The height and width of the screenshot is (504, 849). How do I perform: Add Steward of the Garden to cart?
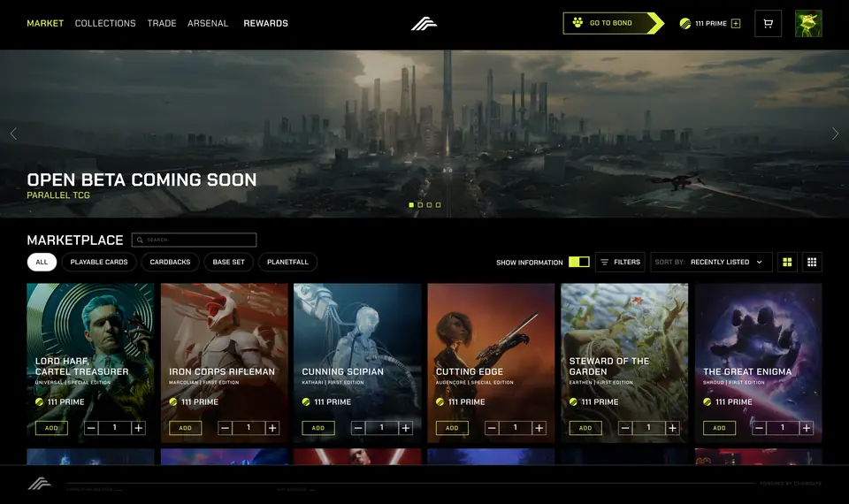point(585,428)
